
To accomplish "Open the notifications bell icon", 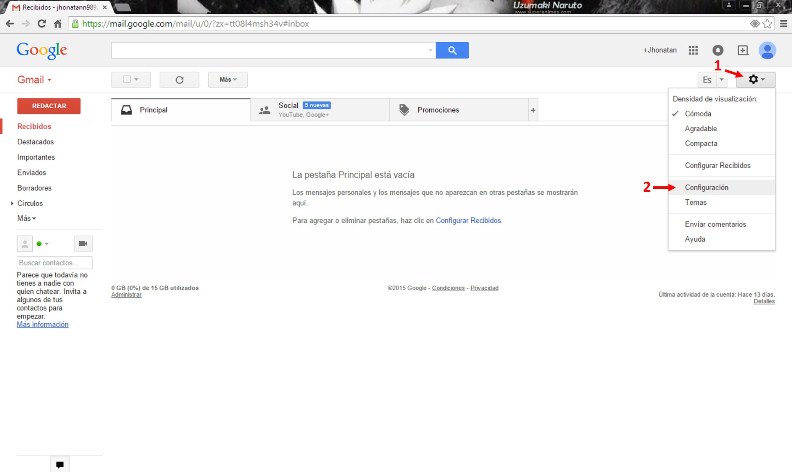I will click(718, 50).
